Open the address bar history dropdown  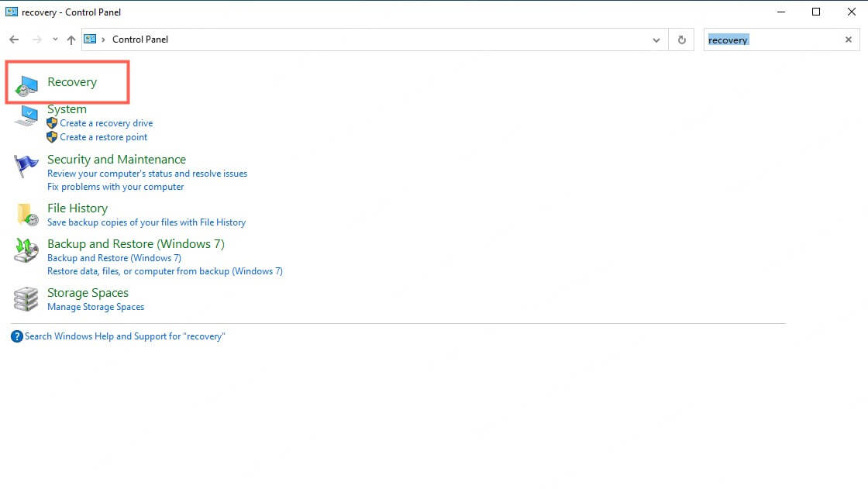(656, 40)
